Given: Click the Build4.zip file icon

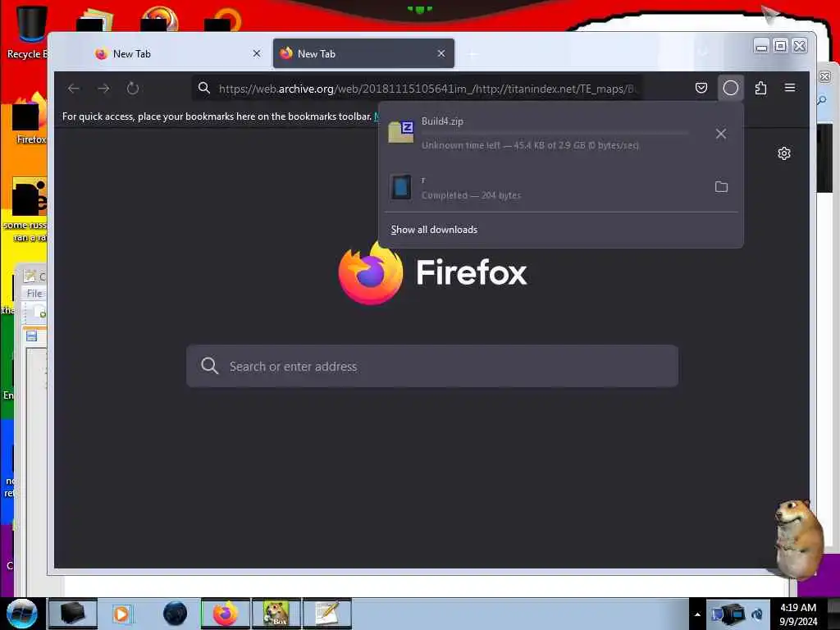Looking at the screenshot, I should pos(400,132).
